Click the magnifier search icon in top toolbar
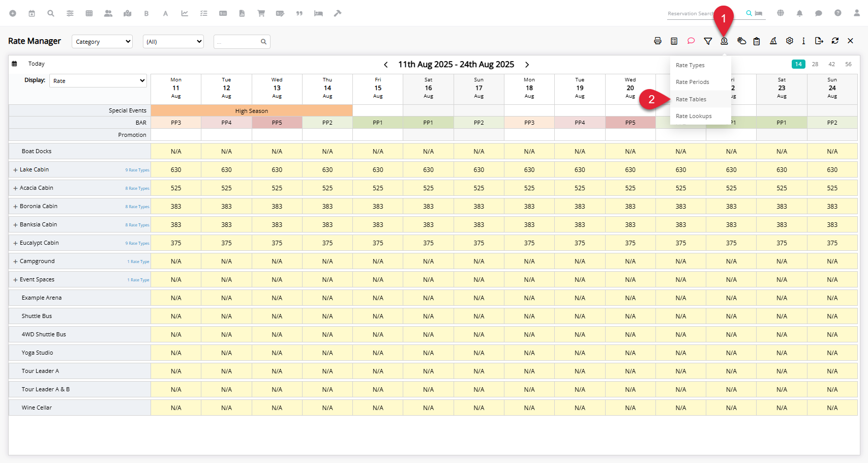 click(51, 13)
